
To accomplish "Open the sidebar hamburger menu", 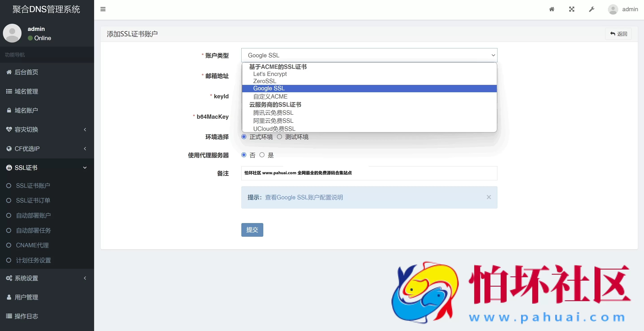I will (103, 9).
